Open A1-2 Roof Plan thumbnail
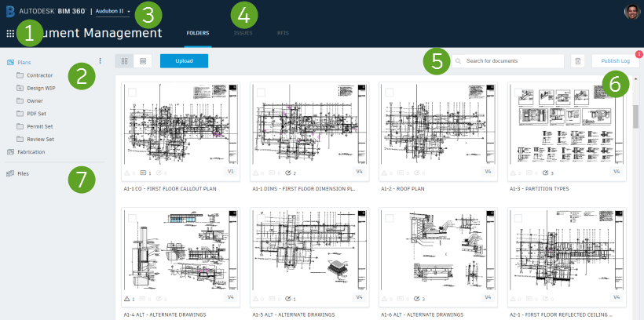This screenshot has height=320, width=644. point(438,124)
